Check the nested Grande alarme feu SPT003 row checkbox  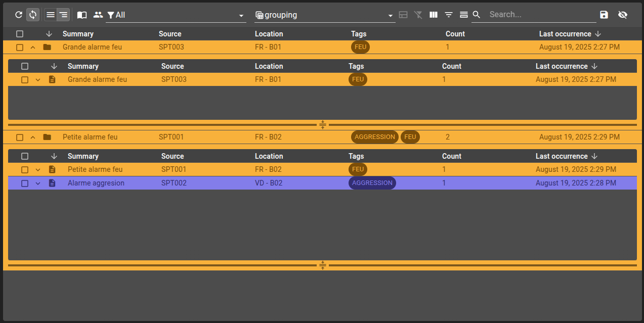pyautogui.click(x=25, y=79)
